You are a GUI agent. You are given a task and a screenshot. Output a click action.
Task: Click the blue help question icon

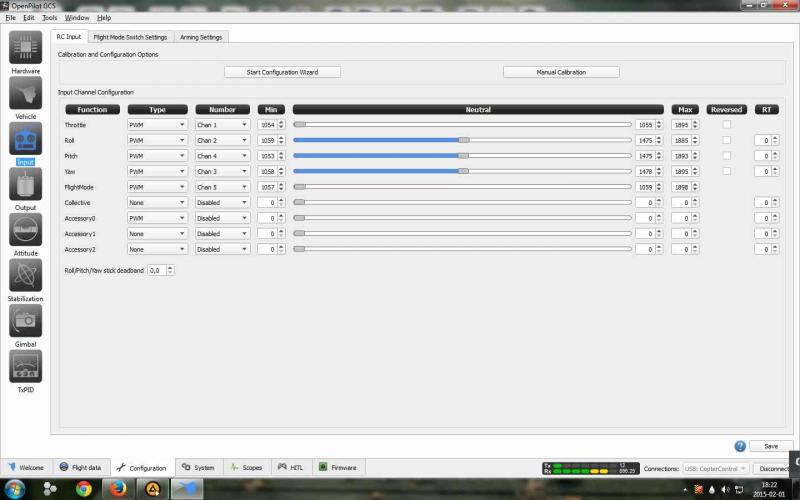click(740, 446)
